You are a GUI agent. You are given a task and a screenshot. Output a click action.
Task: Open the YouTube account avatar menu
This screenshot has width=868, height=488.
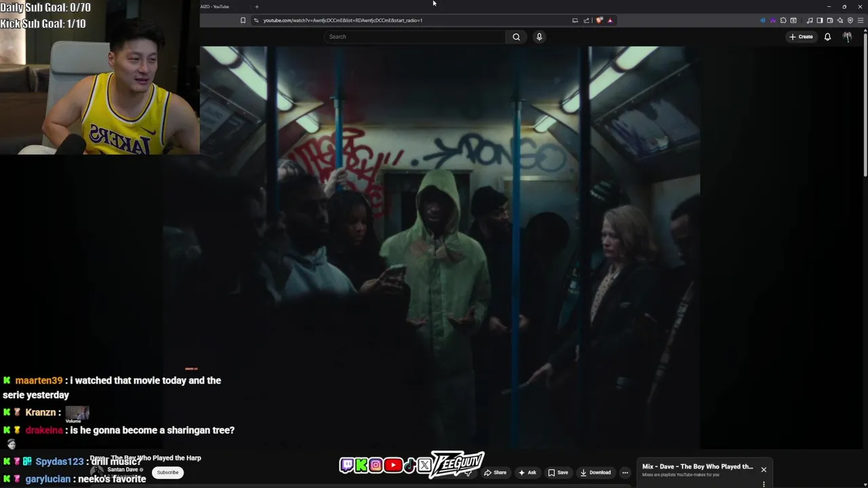847,37
